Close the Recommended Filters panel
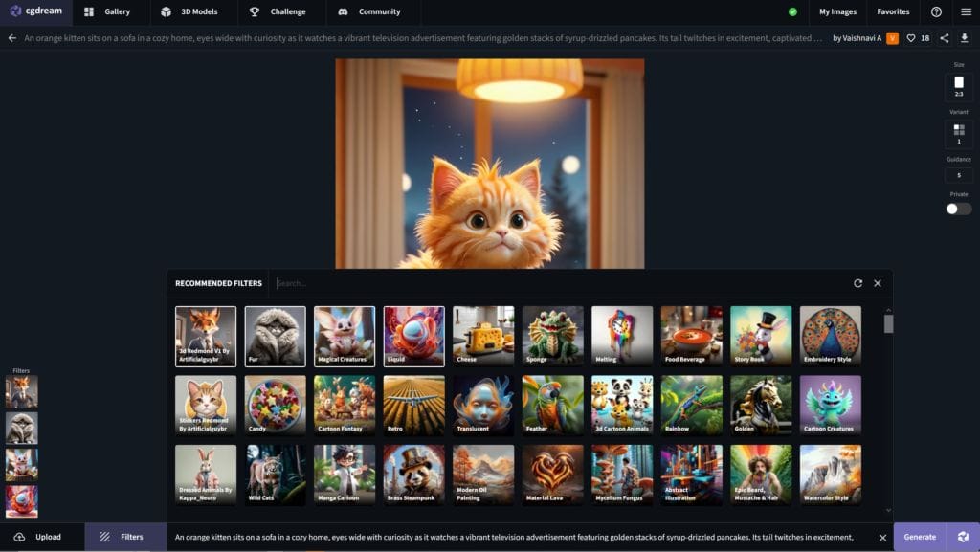 (x=878, y=283)
